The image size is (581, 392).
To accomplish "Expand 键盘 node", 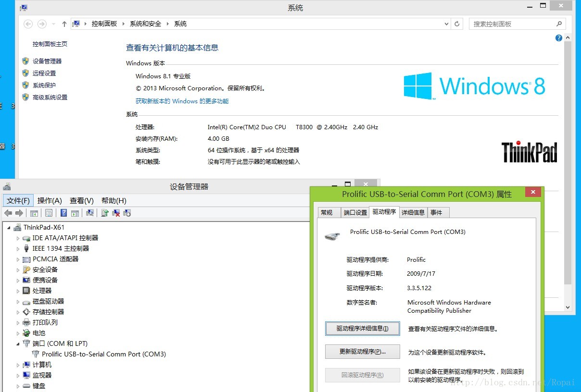I will click(x=18, y=386).
